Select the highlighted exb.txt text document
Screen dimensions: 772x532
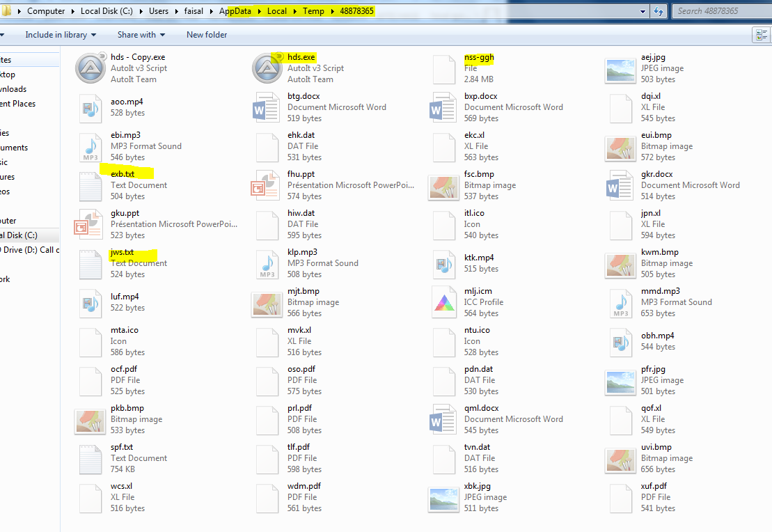point(124,173)
